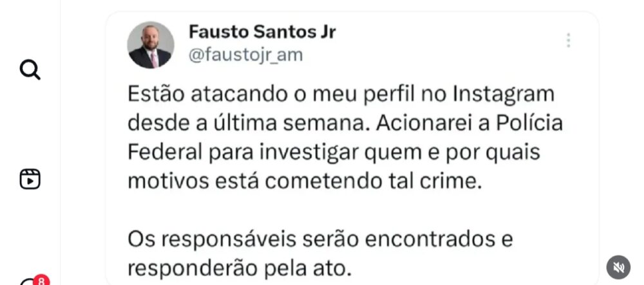644x285 pixels.
Task: Click the last line responderão pela ato
Action: pos(240,269)
